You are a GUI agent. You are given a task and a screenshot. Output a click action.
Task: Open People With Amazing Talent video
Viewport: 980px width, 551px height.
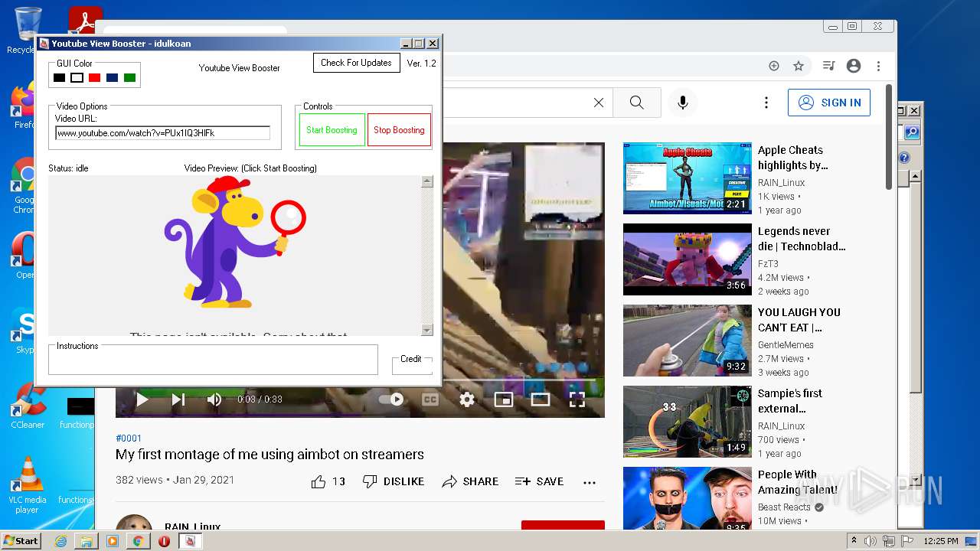tap(688, 497)
